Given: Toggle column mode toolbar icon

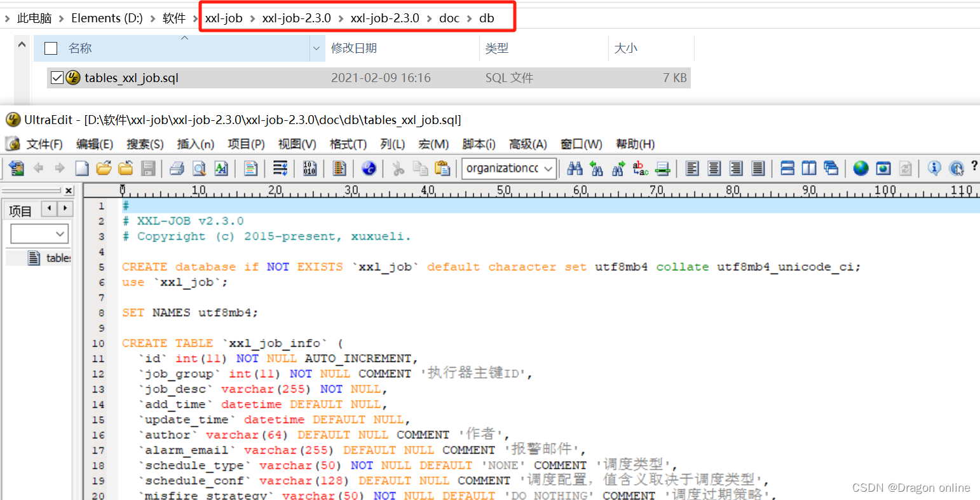Looking at the screenshot, I should pyautogui.click(x=339, y=168).
